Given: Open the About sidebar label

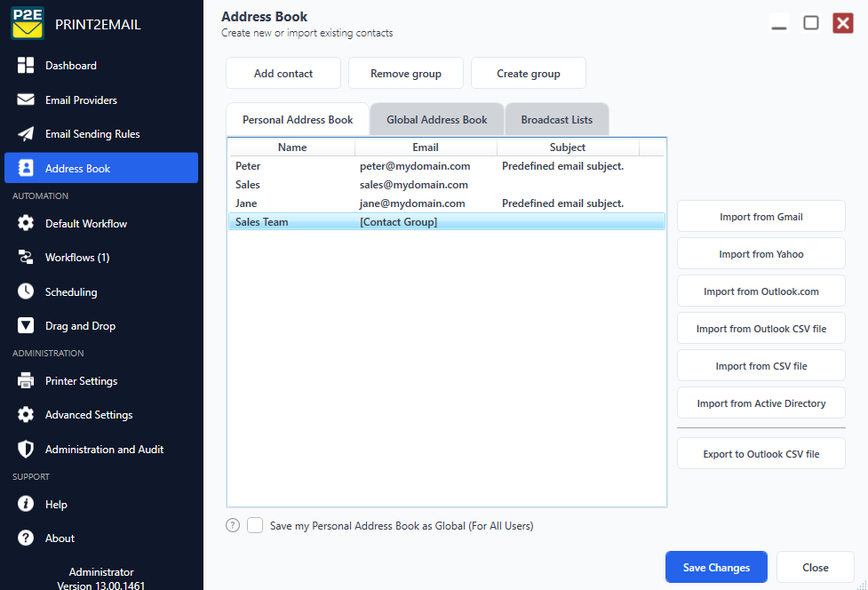Looking at the screenshot, I should [x=60, y=538].
